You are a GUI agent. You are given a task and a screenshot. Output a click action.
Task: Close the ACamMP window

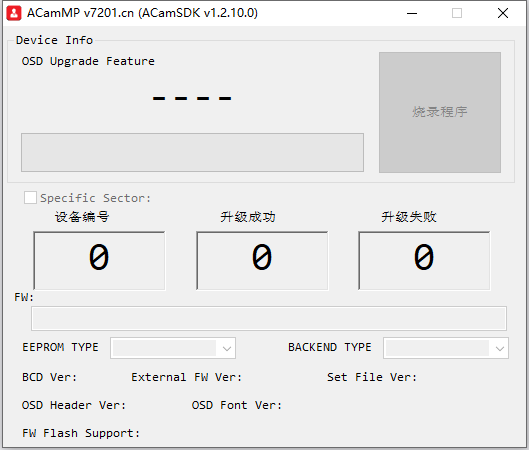tap(503, 13)
